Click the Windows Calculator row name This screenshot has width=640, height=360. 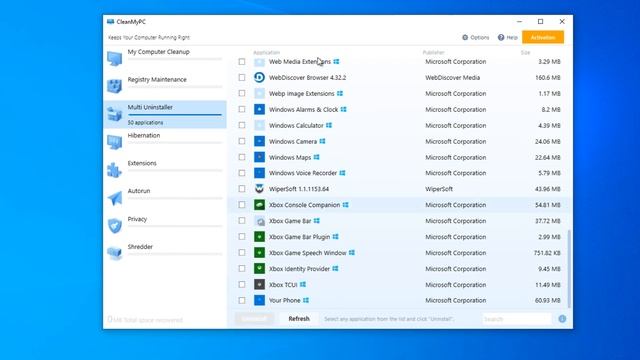tap(296, 125)
